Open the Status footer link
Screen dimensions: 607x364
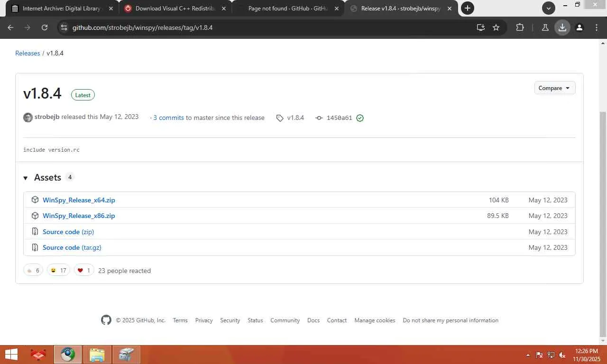pos(255,320)
